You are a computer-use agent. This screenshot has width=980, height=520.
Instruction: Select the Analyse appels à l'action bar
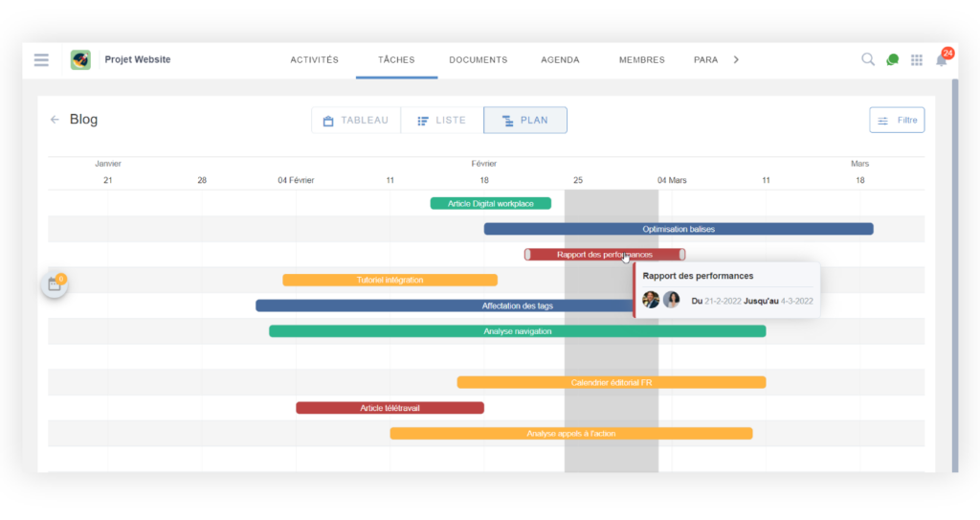point(571,433)
